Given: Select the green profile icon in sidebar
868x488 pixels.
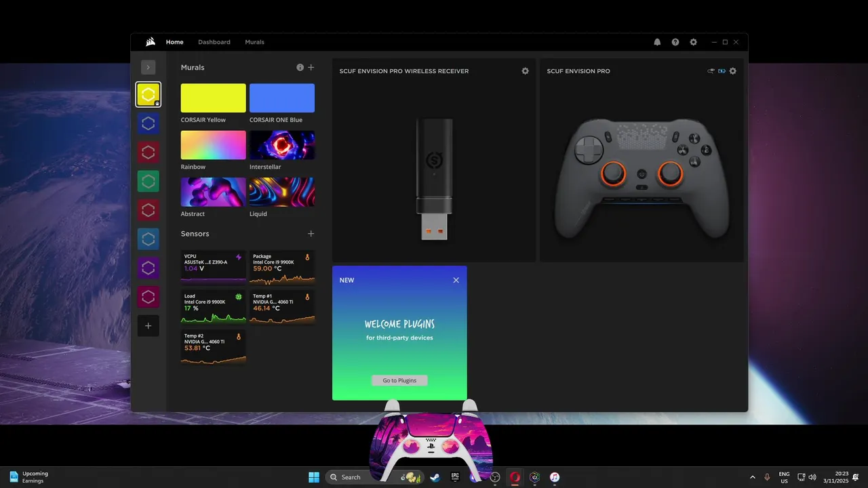Looking at the screenshot, I should click(149, 181).
